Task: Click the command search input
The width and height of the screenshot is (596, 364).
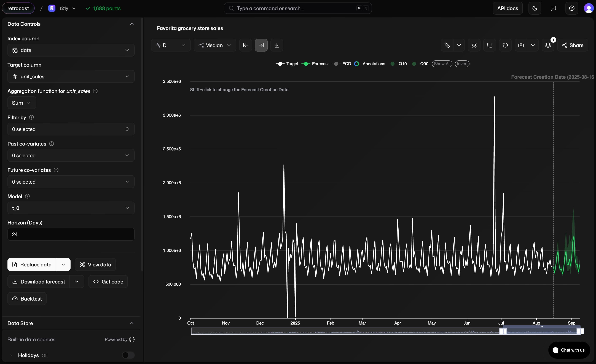Action: click(298, 8)
